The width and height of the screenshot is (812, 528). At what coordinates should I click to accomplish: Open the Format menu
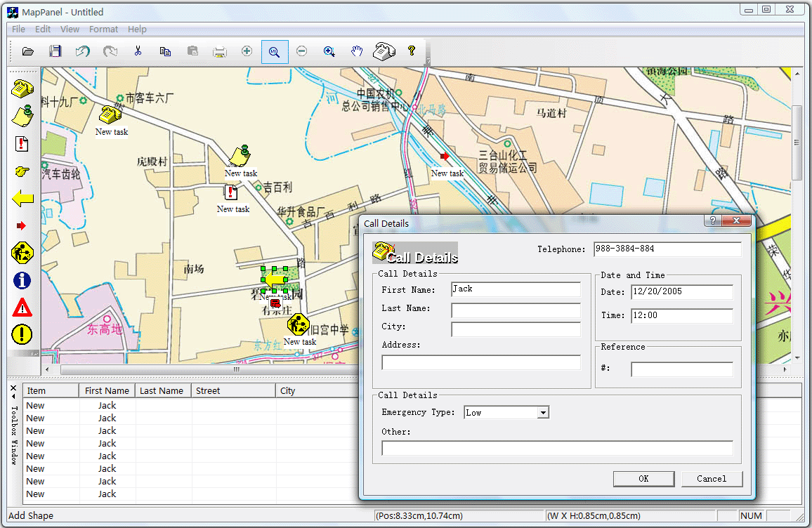(103, 29)
